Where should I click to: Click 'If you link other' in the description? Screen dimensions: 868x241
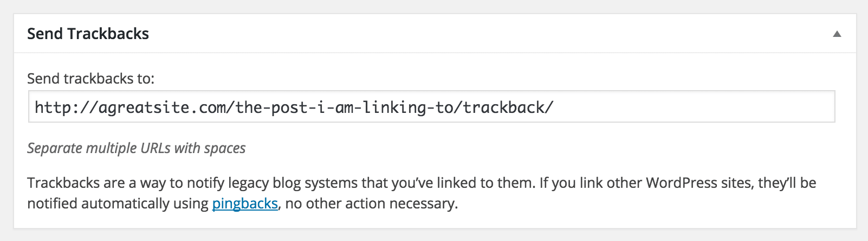coord(596,183)
